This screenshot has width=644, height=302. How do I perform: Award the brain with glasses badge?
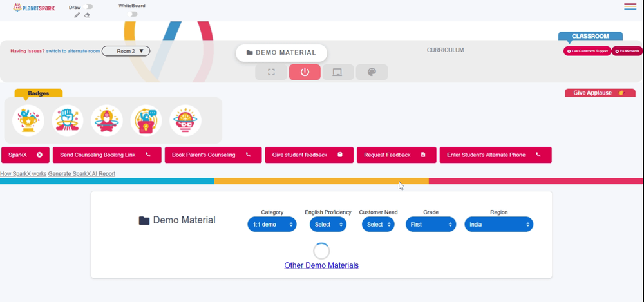185,120
